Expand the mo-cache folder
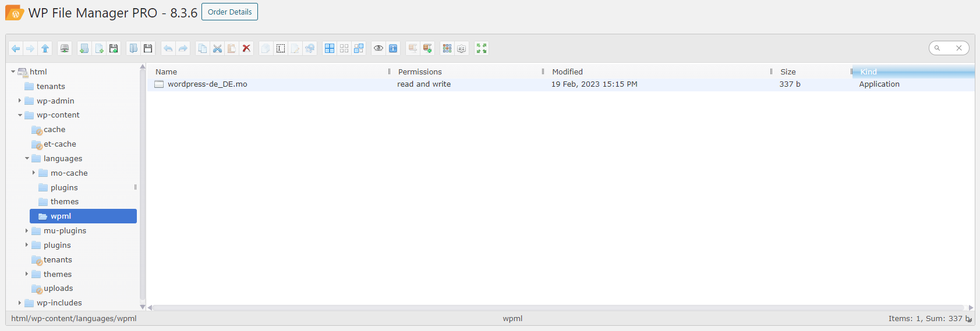 [34, 173]
